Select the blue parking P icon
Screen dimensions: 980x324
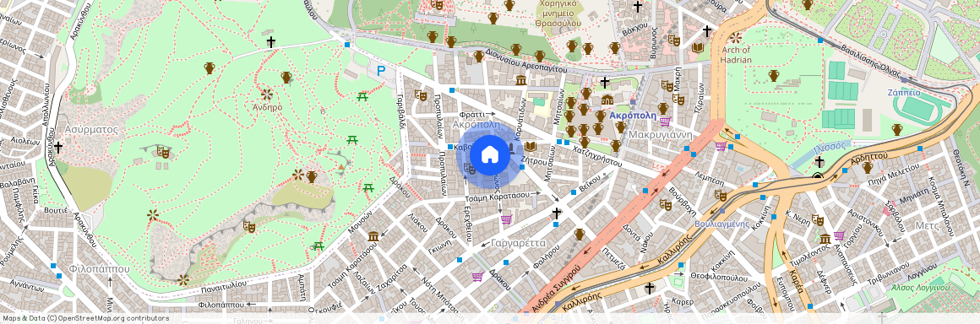(x=381, y=71)
